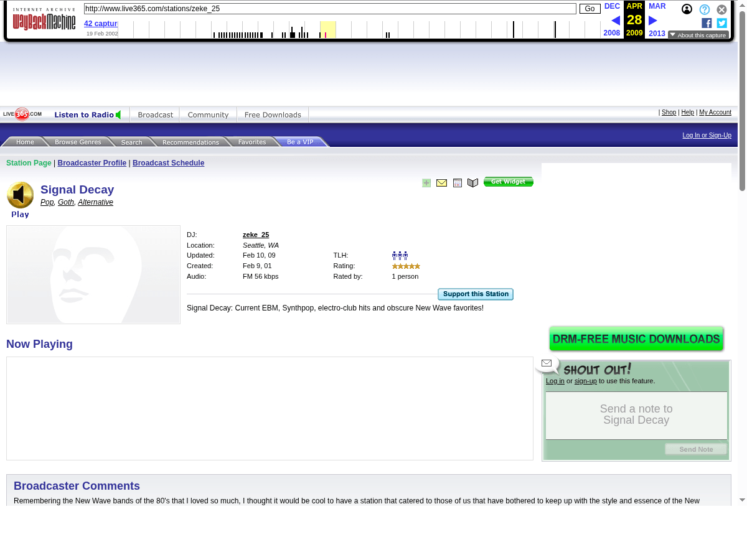The width and height of the screenshot is (747, 560).
Task: Click sign-up link in Shout Out
Action: click(x=585, y=381)
